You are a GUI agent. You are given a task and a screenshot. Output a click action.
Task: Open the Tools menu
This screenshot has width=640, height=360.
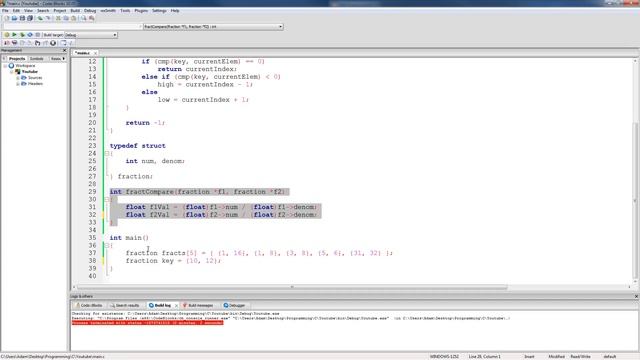coord(125,11)
